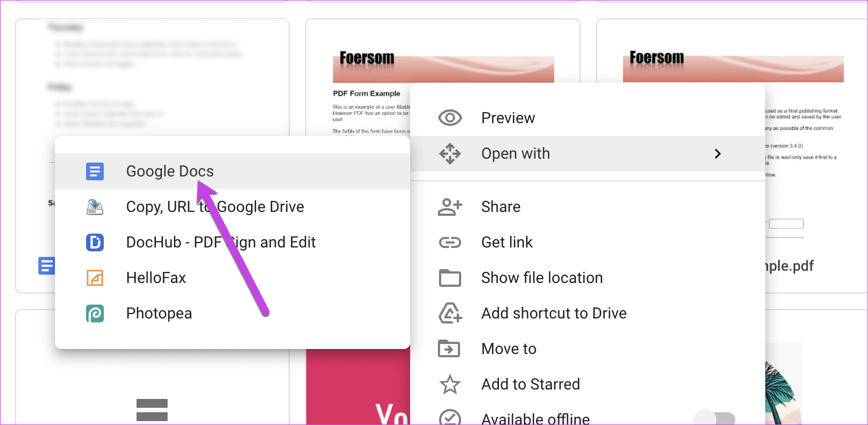This screenshot has height=425, width=868.
Task: Expand the Open with submenu arrow
Action: coord(718,153)
